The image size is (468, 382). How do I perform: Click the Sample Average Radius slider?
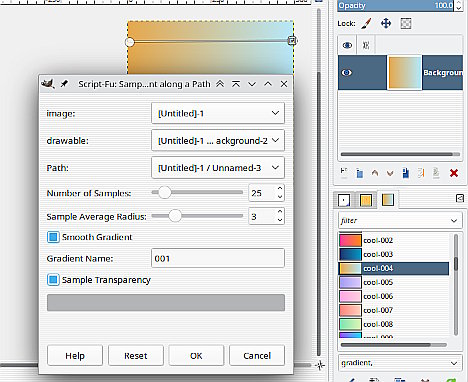(197, 216)
